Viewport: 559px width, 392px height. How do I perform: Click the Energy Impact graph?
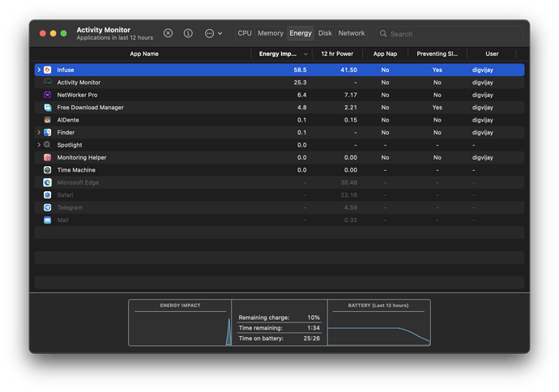click(x=180, y=322)
